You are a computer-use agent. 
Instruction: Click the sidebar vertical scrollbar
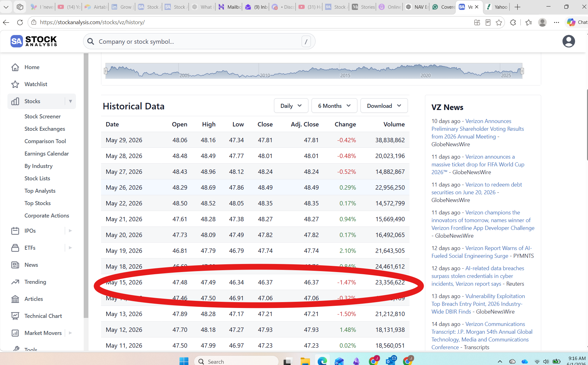pos(86,186)
